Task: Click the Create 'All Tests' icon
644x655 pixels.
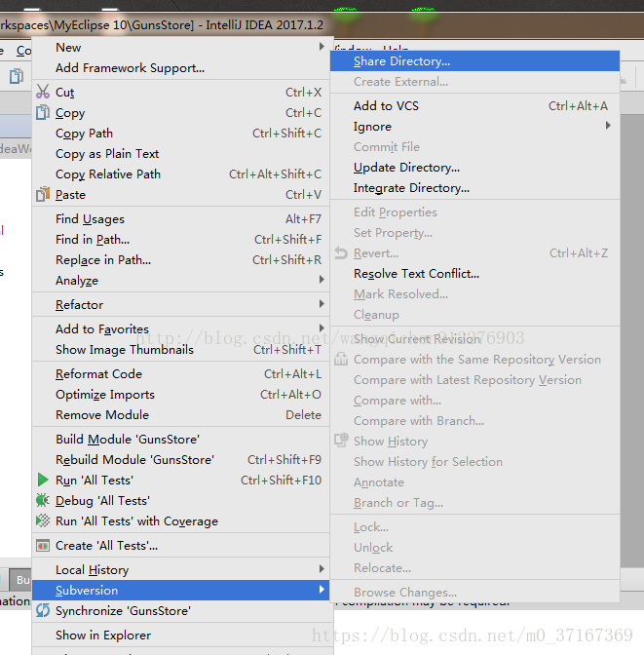Action: [43, 545]
